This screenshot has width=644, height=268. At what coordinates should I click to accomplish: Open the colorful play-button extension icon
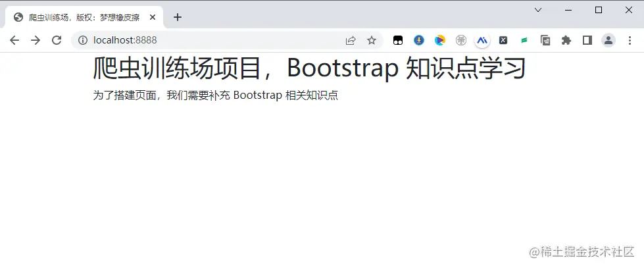(440, 40)
